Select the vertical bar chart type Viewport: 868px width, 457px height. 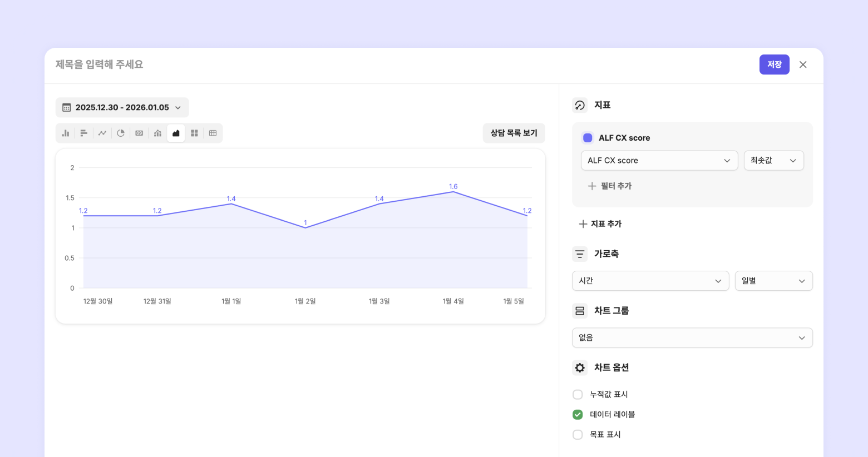66,133
